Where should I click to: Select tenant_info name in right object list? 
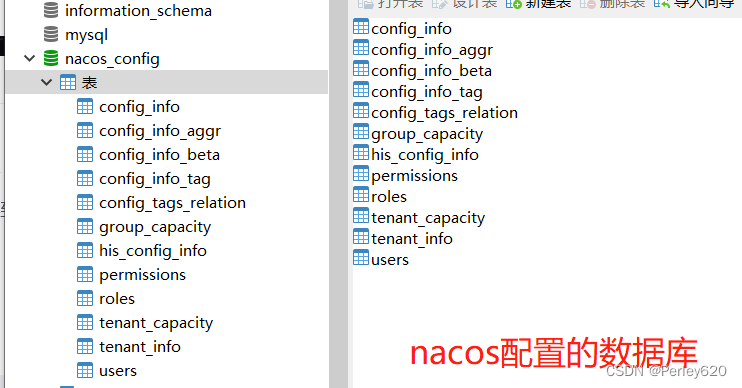(x=412, y=239)
